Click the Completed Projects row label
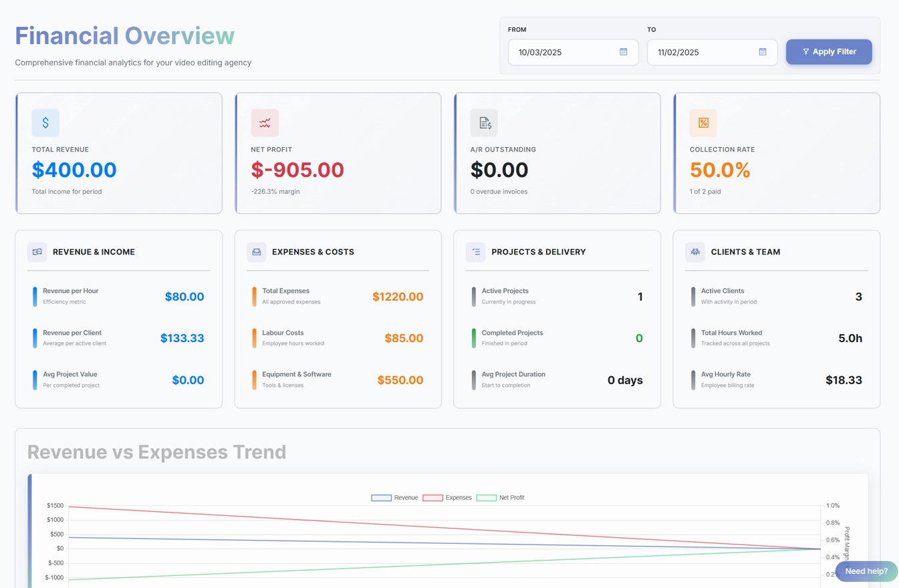The width and height of the screenshot is (899, 588). click(512, 333)
